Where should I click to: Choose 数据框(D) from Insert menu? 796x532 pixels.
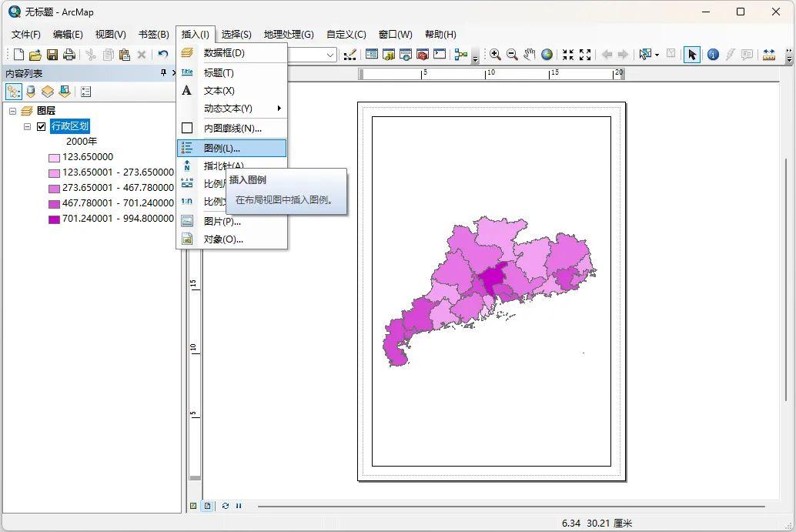pos(232,53)
